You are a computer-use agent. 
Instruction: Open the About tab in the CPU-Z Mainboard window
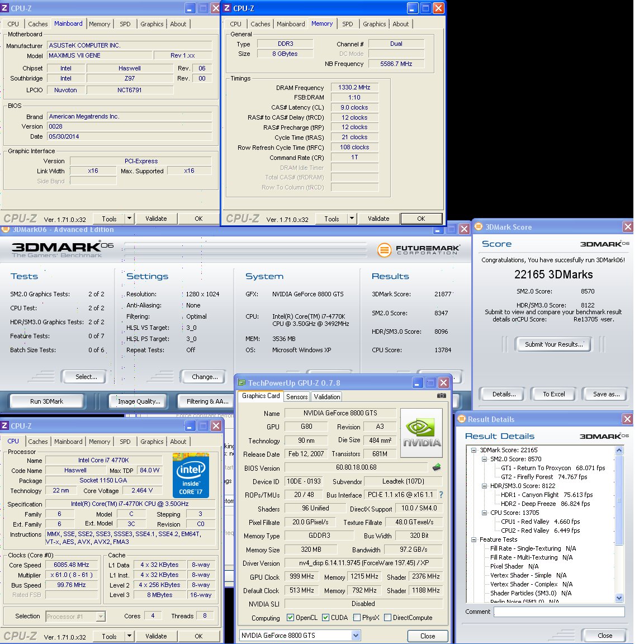178,24
